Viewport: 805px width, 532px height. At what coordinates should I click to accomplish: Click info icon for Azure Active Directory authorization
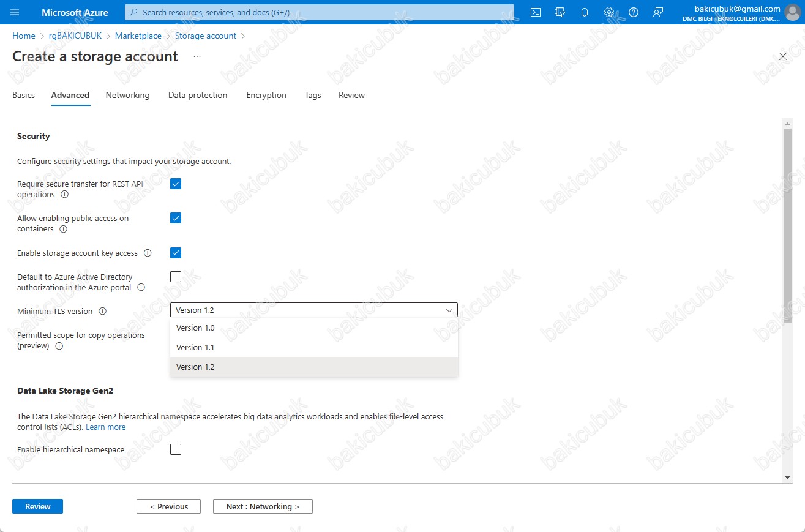141,288
